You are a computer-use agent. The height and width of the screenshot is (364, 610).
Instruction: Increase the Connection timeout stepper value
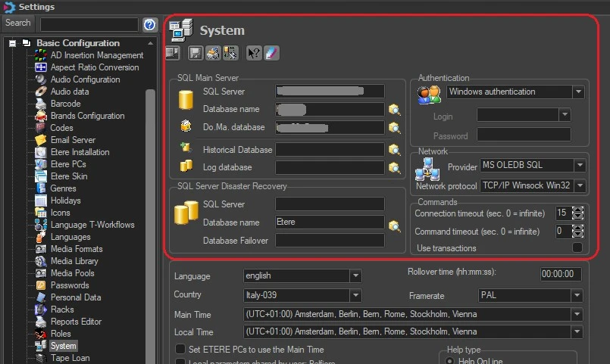coord(579,210)
